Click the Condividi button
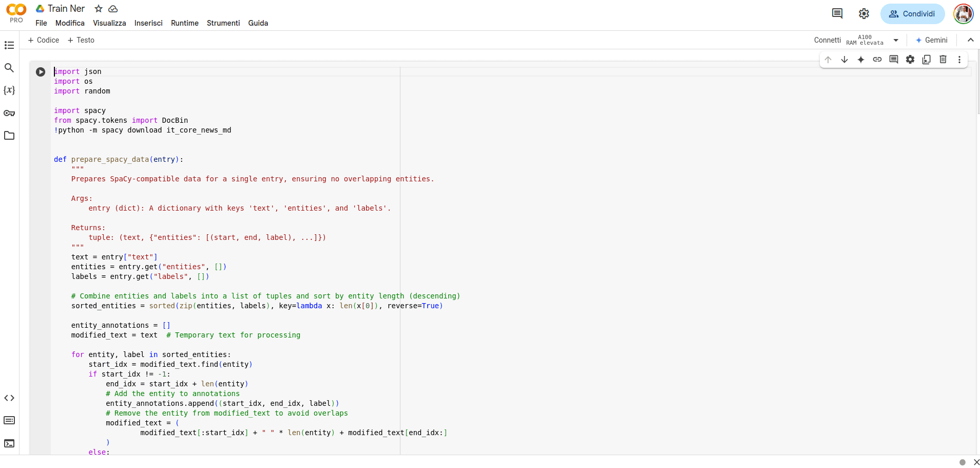980x468 pixels. coord(913,14)
